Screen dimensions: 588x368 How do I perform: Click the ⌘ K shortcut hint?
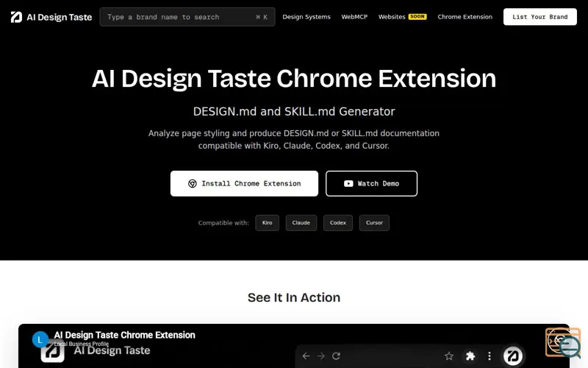click(x=262, y=17)
